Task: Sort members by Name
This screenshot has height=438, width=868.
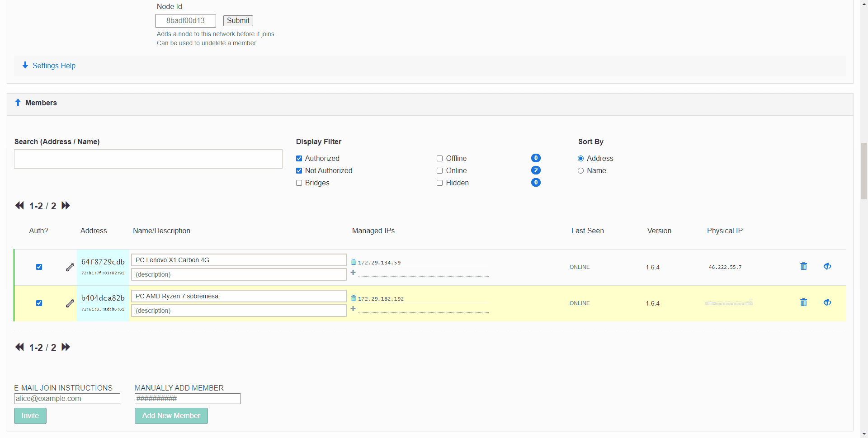Action: tap(580, 170)
